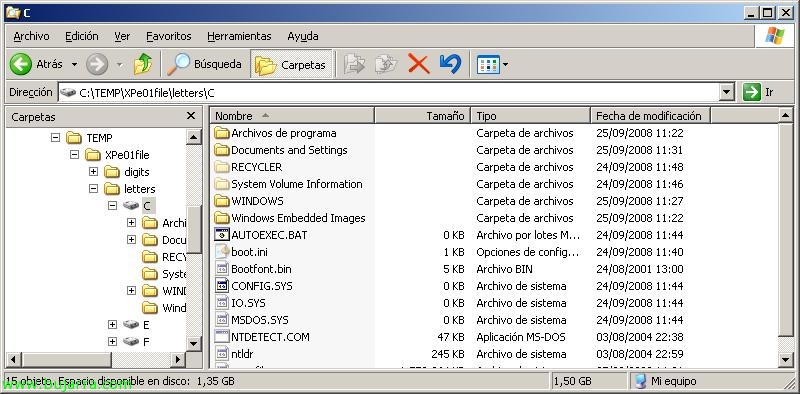Open the Favoritos menu
Screen dimensions: 800x394
coord(168,36)
